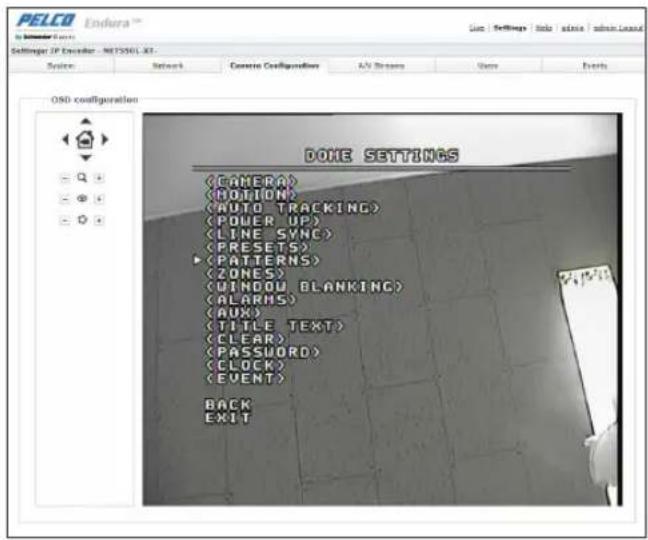Image resolution: width=648 pixels, height=540 pixels.
Task: Click the iris aperture icon
Action: [x=82, y=219]
